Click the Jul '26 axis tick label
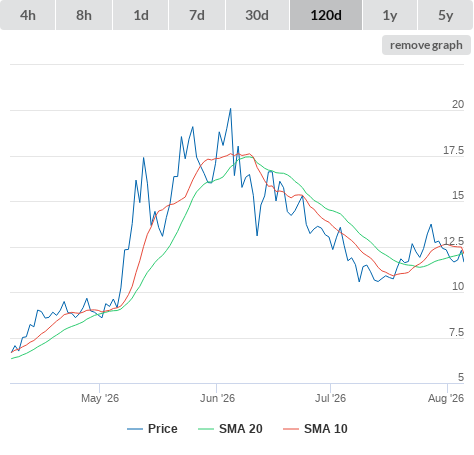The height and width of the screenshot is (455, 474). click(x=330, y=398)
